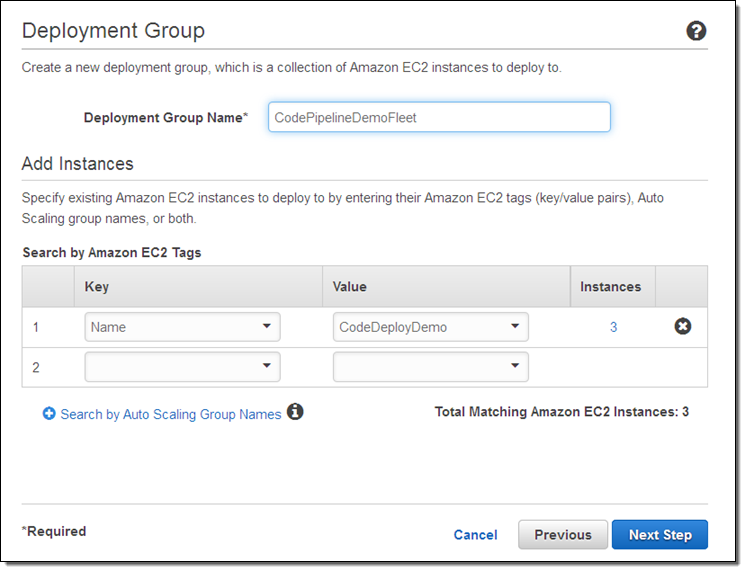Open the empty Key dropdown in row 2
Image resolution: width=746 pixels, height=572 pixels.
click(x=182, y=367)
